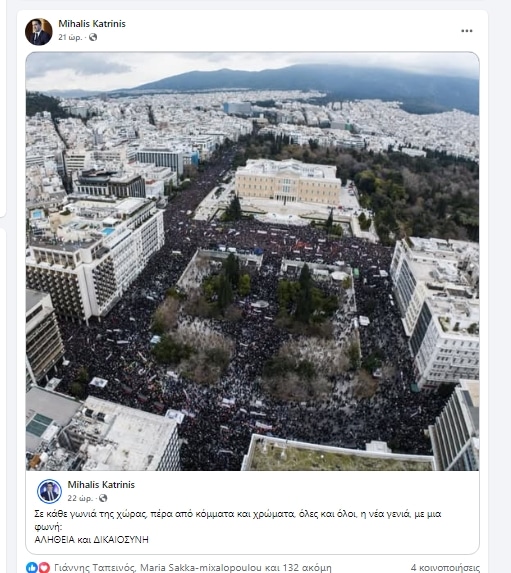The height and width of the screenshot is (573, 511).
Task: View who reacted: Γιάννης Ταπεινός and others
Action: (x=193, y=568)
